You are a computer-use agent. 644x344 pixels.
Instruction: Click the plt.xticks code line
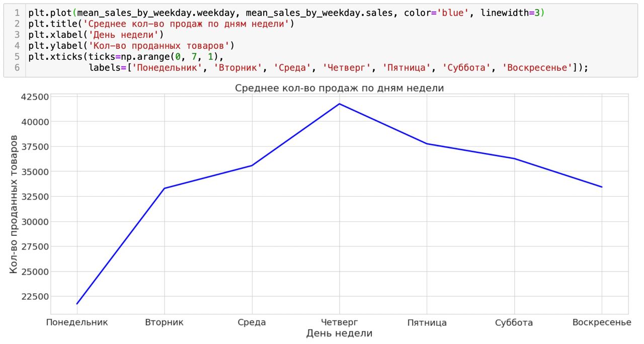[x=126, y=57]
